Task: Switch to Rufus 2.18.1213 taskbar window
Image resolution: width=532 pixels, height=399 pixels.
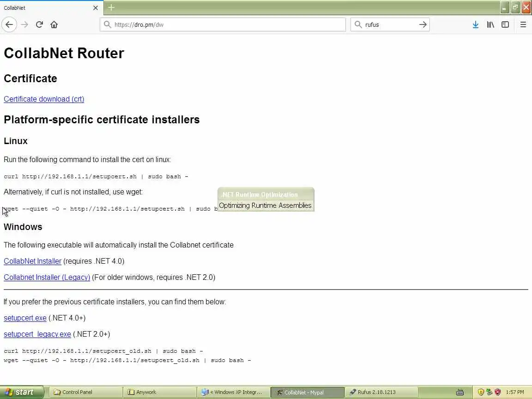Action: click(x=381, y=392)
